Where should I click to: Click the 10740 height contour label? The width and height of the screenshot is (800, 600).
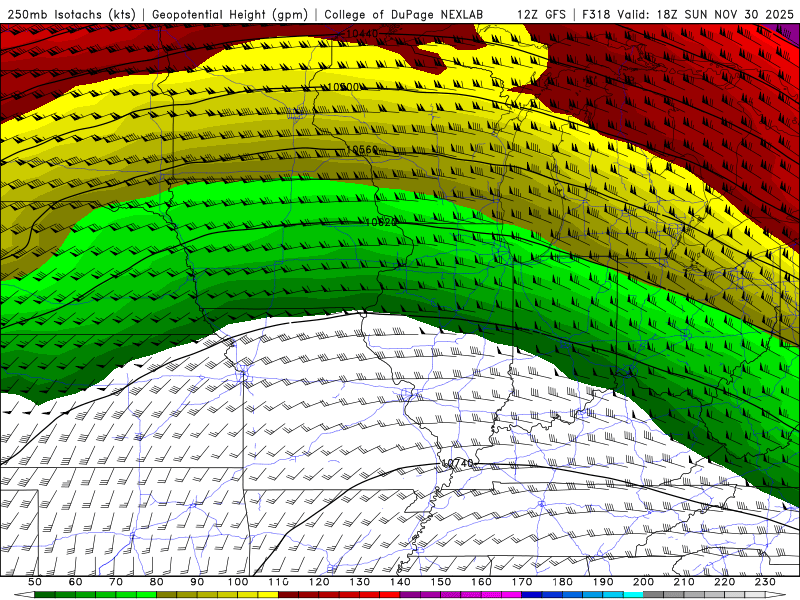(x=458, y=463)
